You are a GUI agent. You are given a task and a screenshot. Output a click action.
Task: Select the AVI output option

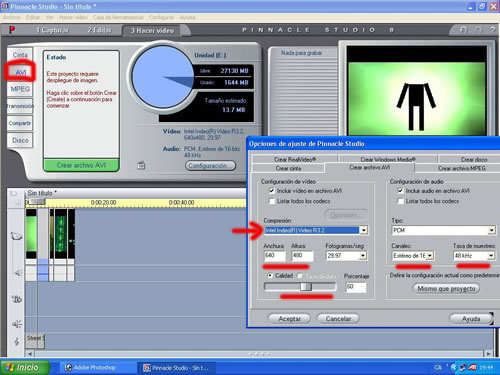click(x=20, y=72)
